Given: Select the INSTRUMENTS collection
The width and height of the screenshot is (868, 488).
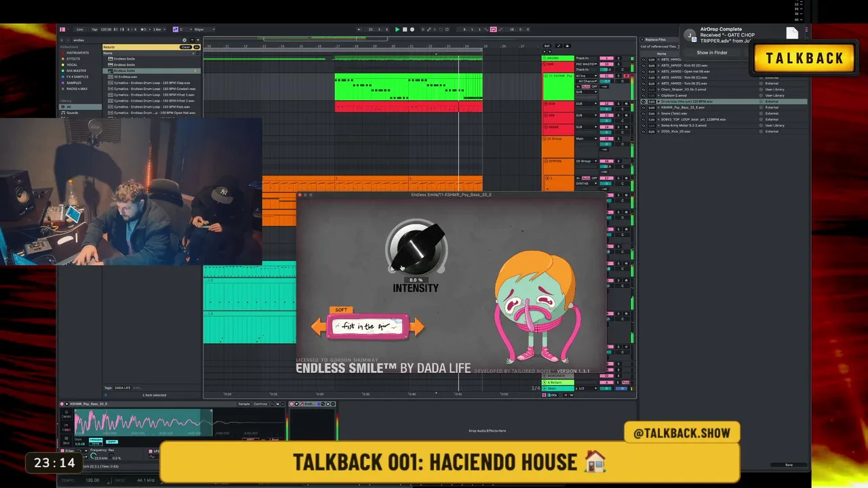Looking at the screenshot, I should point(77,53).
